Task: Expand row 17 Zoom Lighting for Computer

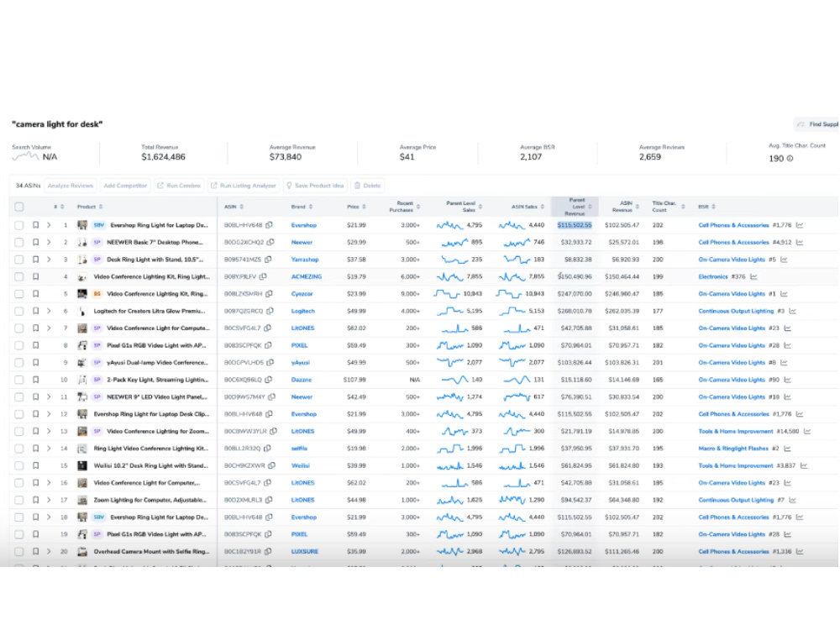Action: (x=49, y=500)
